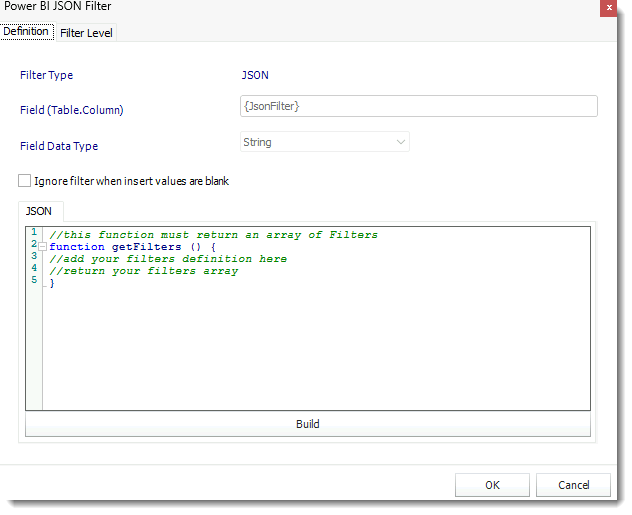Open the Filter Level tab
Screen dimensions: 632x515
pos(86,33)
